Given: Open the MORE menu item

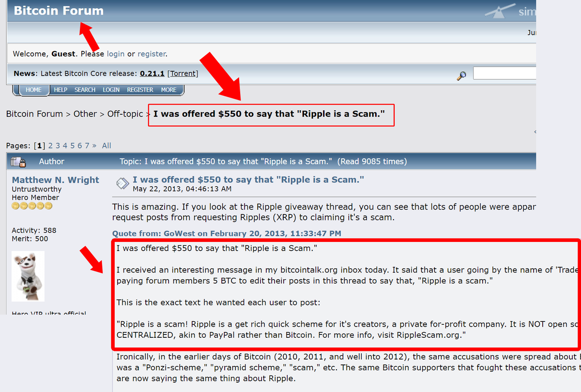Looking at the screenshot, I should pyautogui.click(x=168, y=90).
